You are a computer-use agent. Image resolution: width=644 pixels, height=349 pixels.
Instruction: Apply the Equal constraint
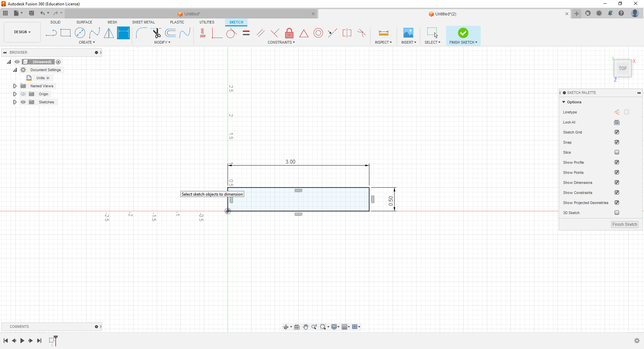pyautogui.click(x=246, y=33)
